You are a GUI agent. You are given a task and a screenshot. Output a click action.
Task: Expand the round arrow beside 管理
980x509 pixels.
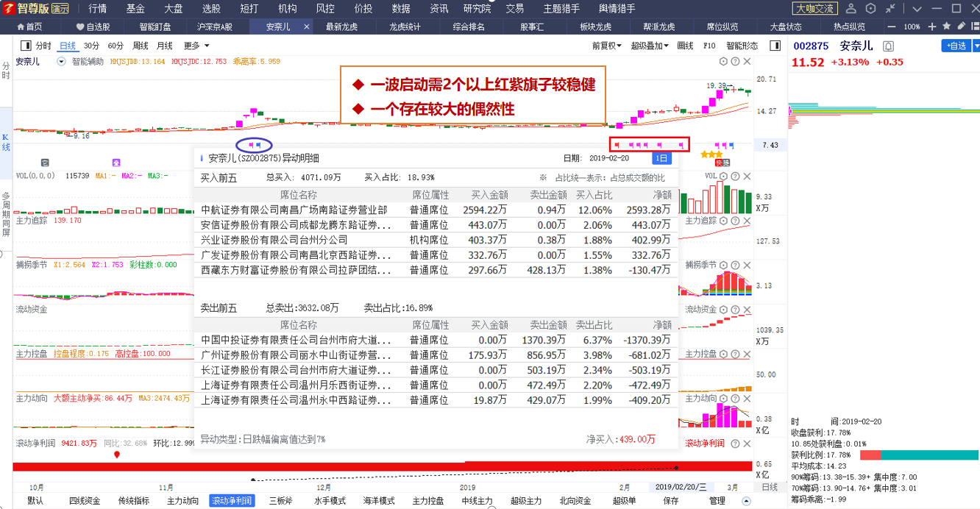[747, 501]
